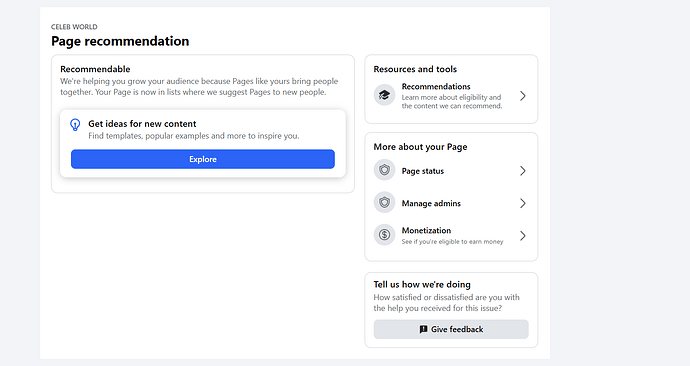This screenshot has width=690, height=366.
Task: Click the blue Explore button
Action: (x=203, y=159)
